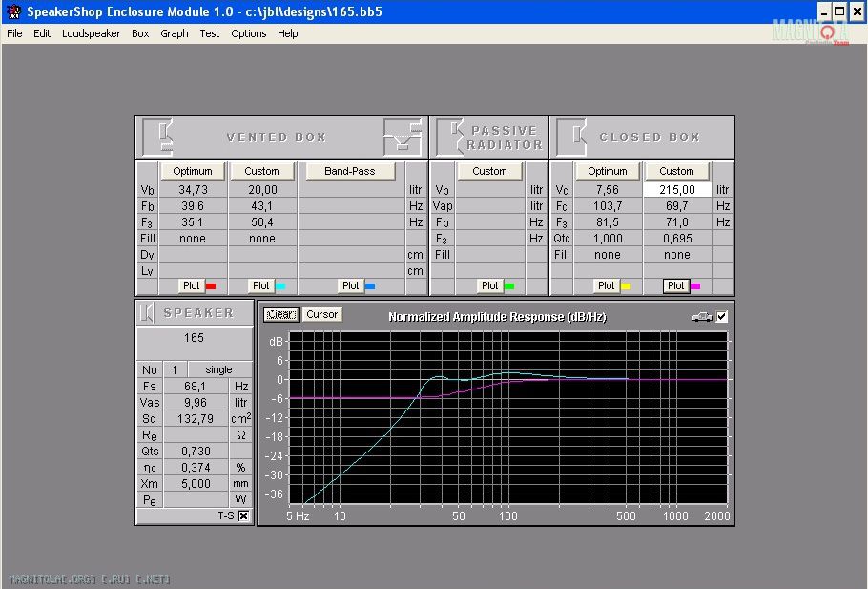Click the Vc field showing 215,00
Screen dimensions: 868x589
pos(676,190)
